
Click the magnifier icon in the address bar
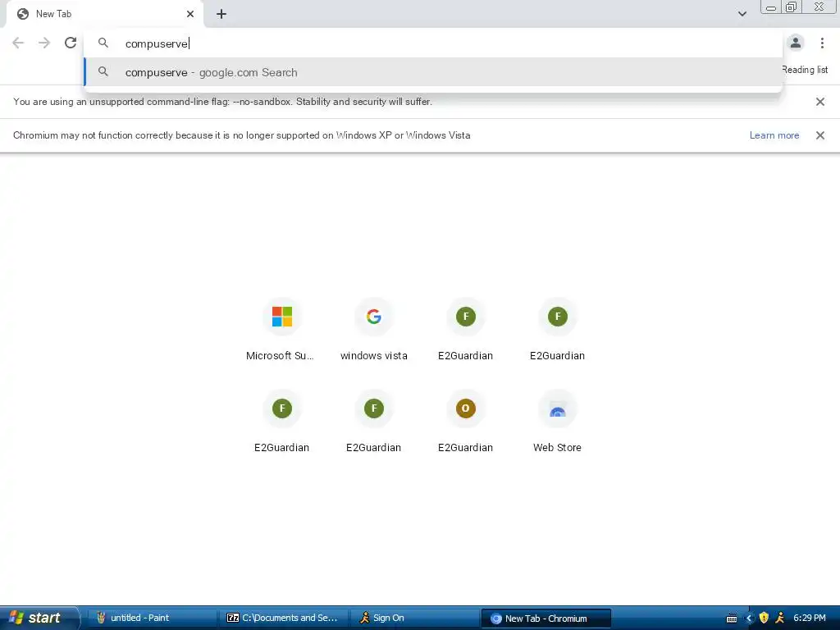103,43
